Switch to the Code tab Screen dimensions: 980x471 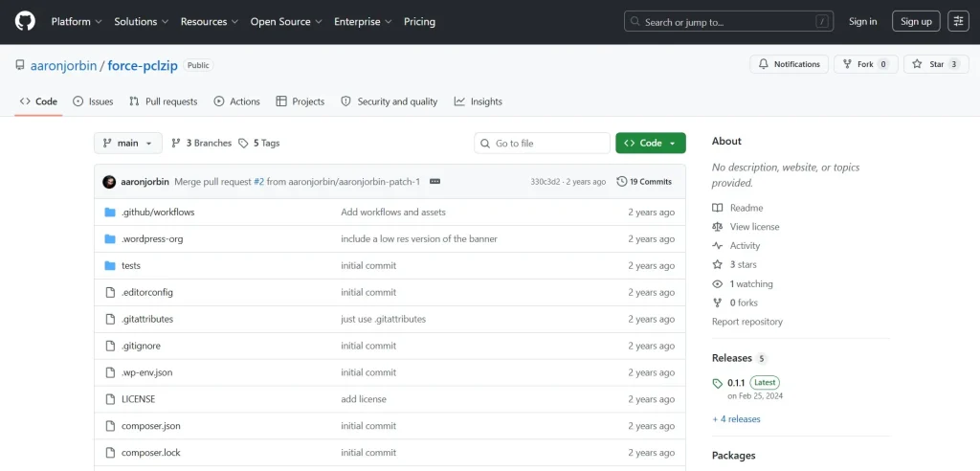(38, 101)
